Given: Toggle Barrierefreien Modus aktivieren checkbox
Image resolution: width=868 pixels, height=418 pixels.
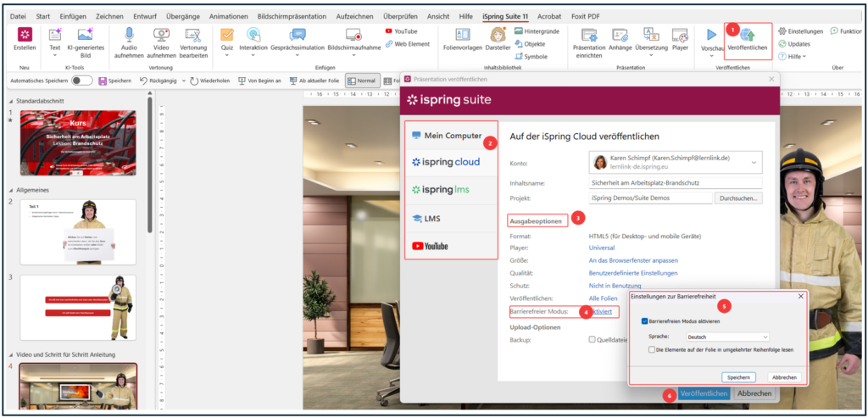Looking at the screenshot, I should click(x=645, y=321).
